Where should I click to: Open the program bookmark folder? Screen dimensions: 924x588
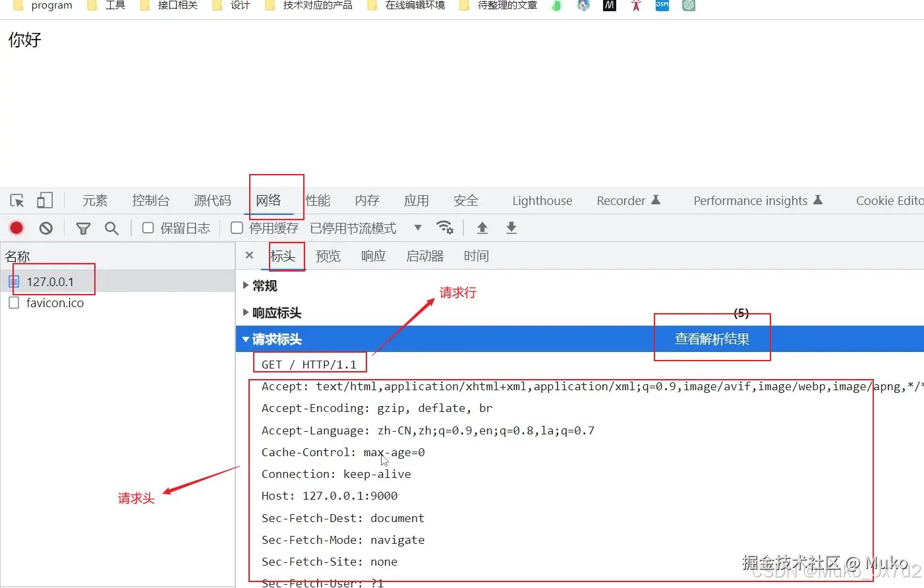click(x=43, y=5)
